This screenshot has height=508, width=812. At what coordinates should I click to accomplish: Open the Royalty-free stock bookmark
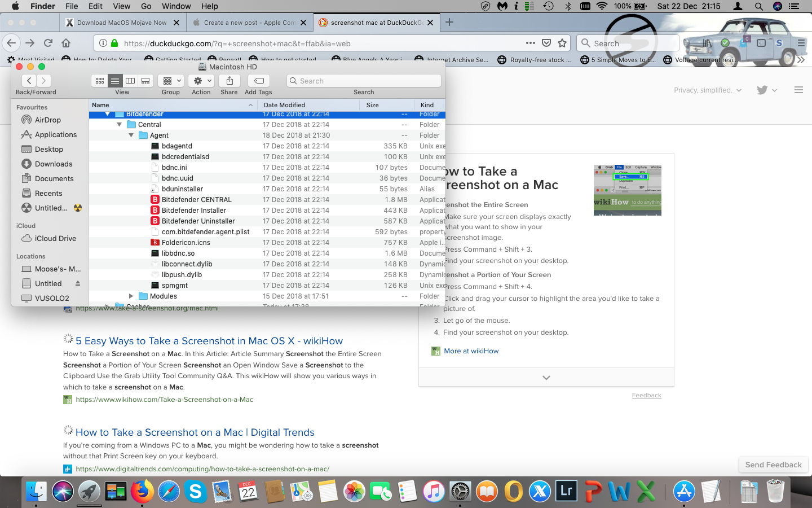tap(535, 60)
